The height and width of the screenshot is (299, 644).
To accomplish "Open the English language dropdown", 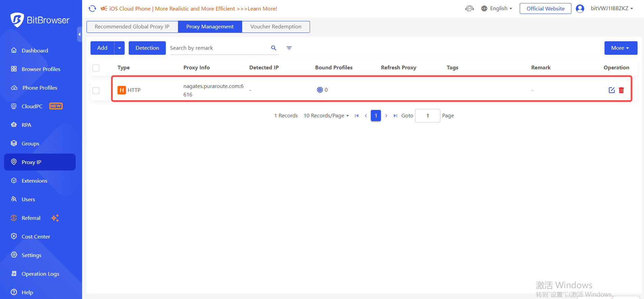I will click(x=497, y=8).
